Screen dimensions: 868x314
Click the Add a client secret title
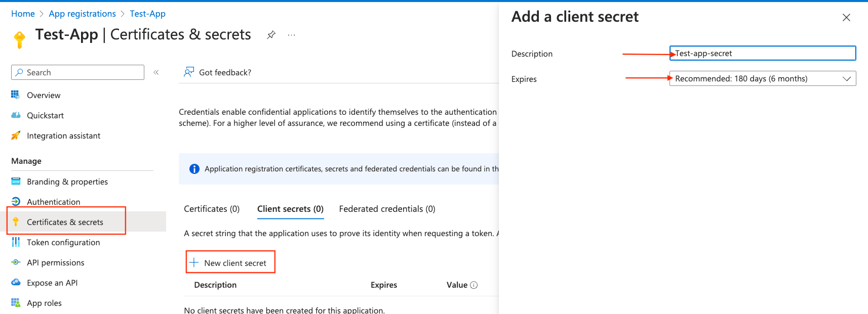click(x=575, y=17)
